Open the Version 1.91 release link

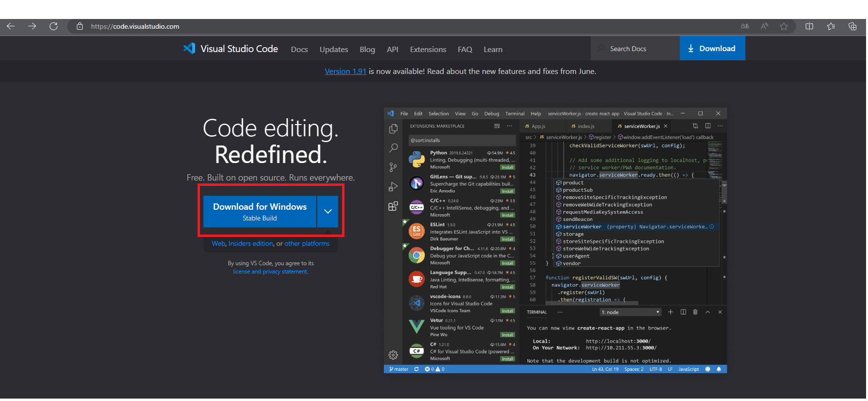tap(345, 72)
